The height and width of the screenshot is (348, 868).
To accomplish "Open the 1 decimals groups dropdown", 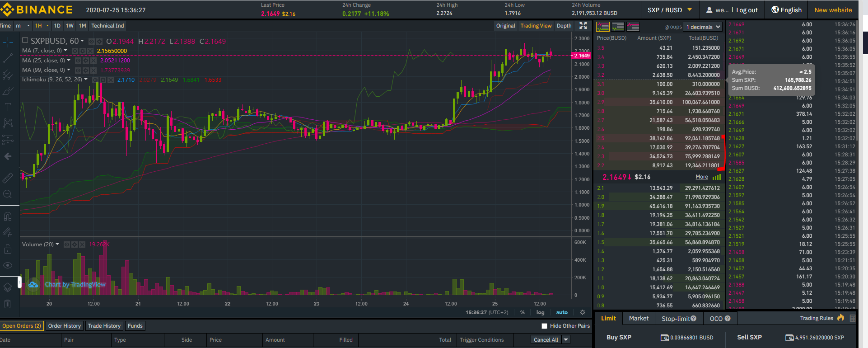I will pyautogui.click(x=703, y=27).
